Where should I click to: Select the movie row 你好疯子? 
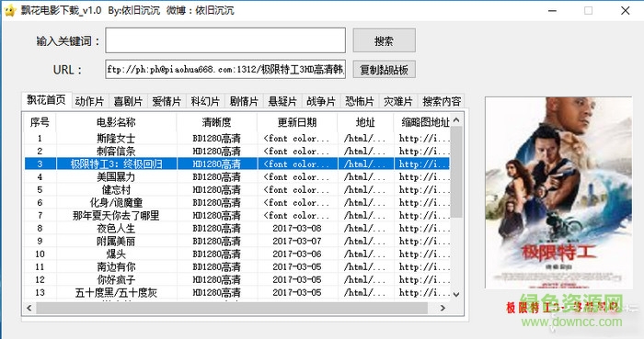[x=237, y=279]
